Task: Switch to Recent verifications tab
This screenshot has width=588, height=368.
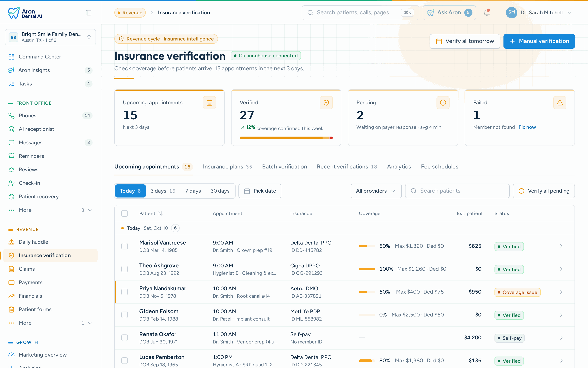Action: [x=347, y=167]
